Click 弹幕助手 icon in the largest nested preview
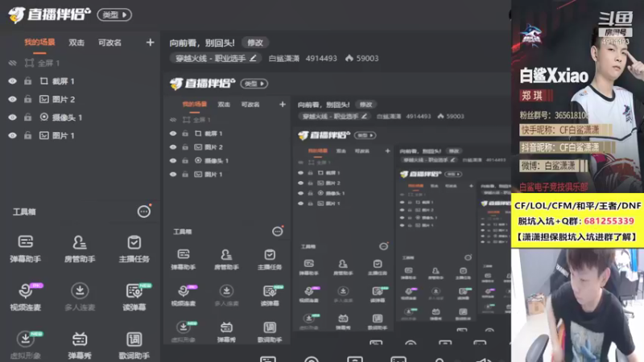The image size is (644, 362). [184, 254]
